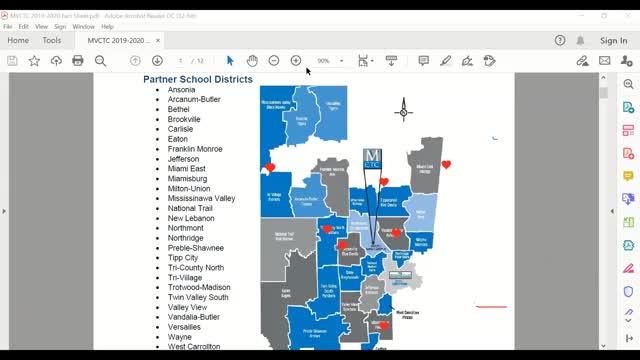This screenshot has height=360, width=640.
Task: Add a sticky note comment
Action: click(x=424, y=61)
